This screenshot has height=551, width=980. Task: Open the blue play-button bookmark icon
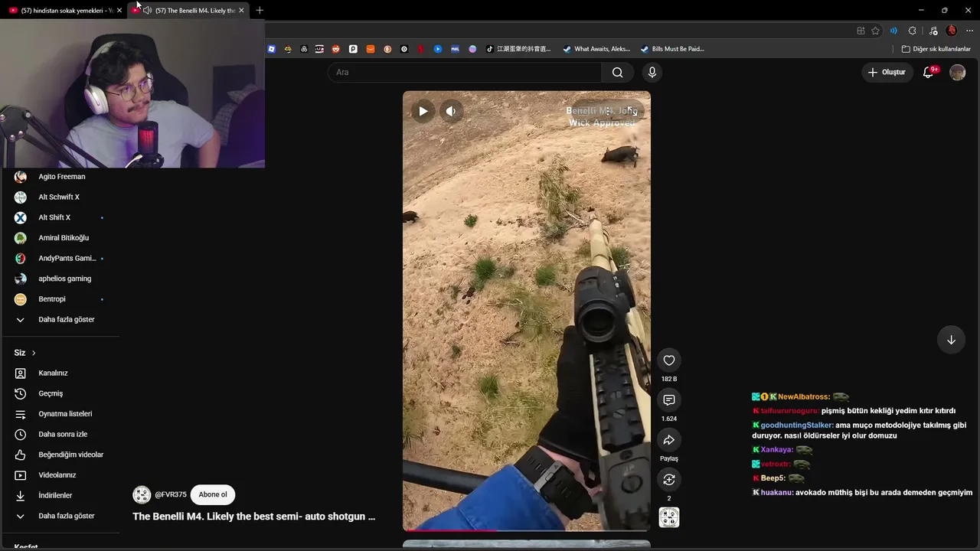pyautogui.click(x=438, y=49)
